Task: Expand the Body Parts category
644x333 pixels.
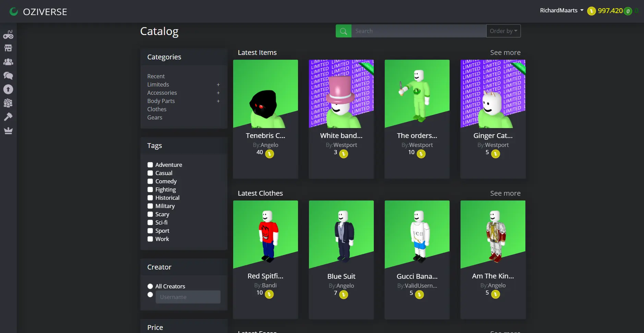Action: tap(218, 101)
